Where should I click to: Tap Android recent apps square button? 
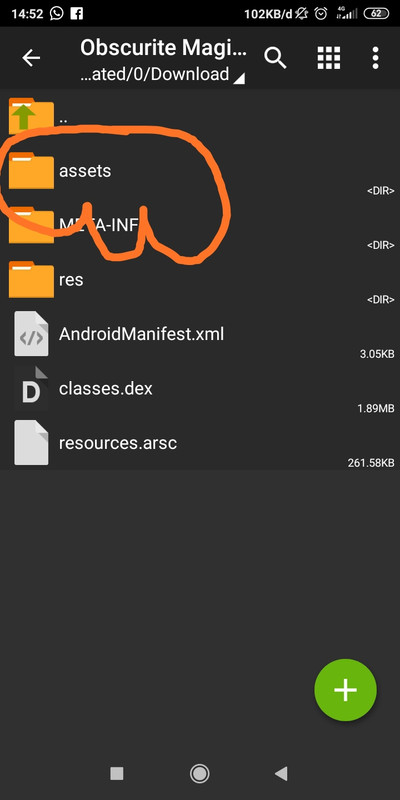[117, 773]
